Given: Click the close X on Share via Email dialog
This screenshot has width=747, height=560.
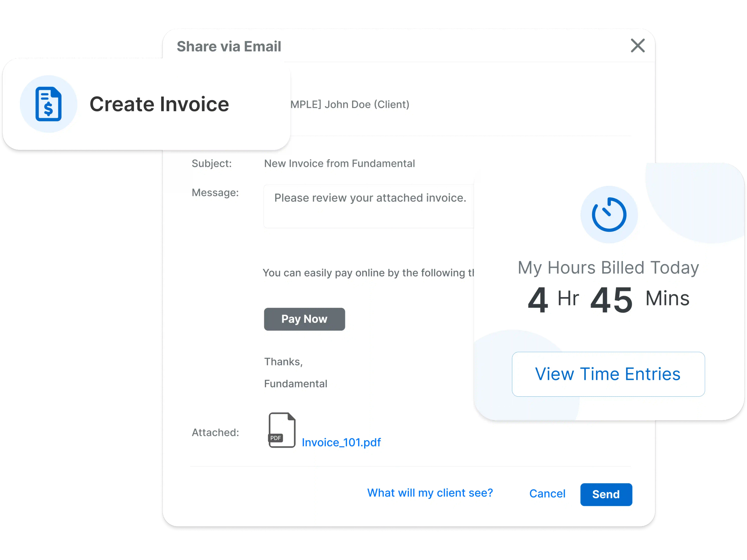Looking at the screenshot, I should point(637,46).
